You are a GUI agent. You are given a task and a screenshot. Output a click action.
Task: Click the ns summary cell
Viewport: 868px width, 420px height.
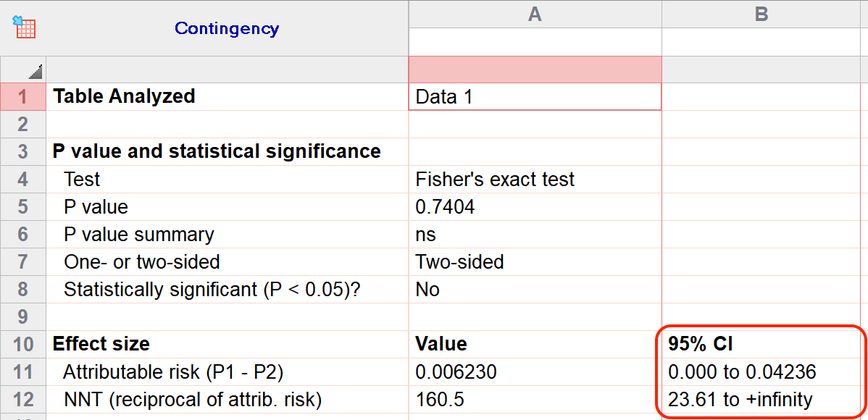click(534, 234)
